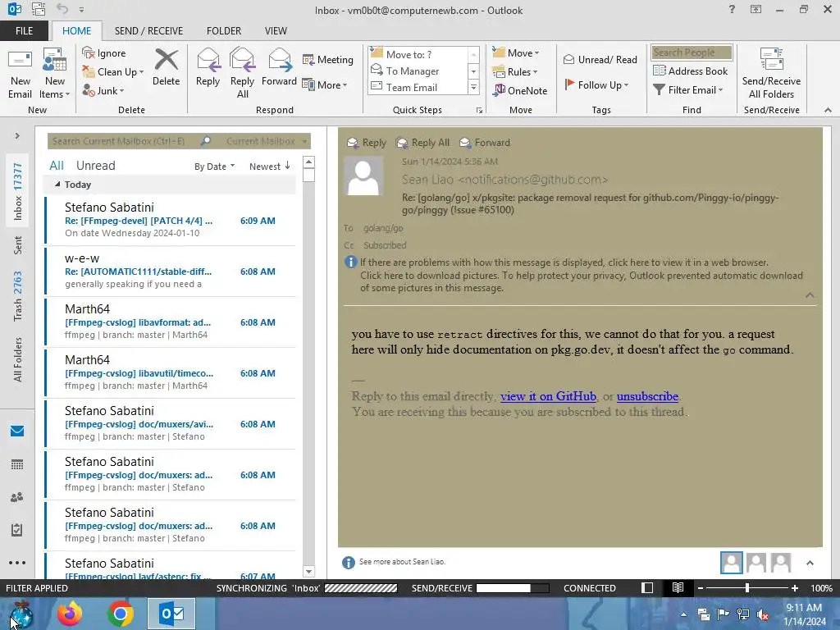The width and height of the screenshot is (840, 630).
Task: Expand the Quick Steps gallery
Action: pos(473,87)
